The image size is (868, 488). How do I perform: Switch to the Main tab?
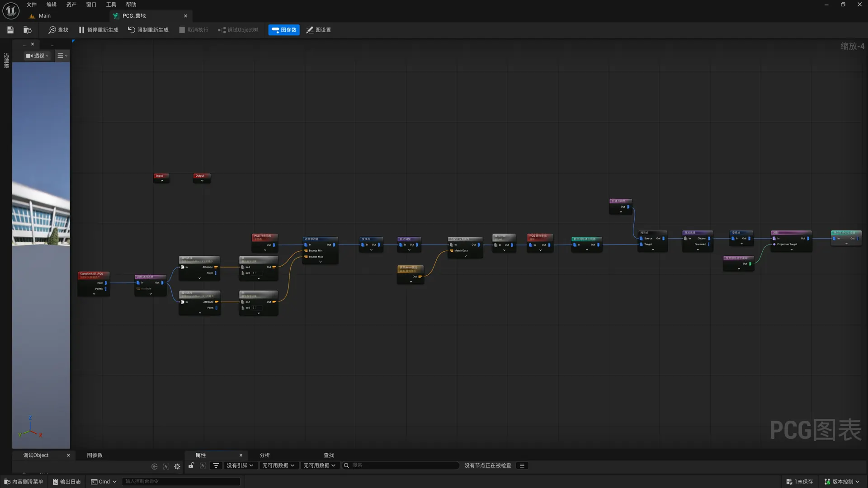[x=44, y=16]
